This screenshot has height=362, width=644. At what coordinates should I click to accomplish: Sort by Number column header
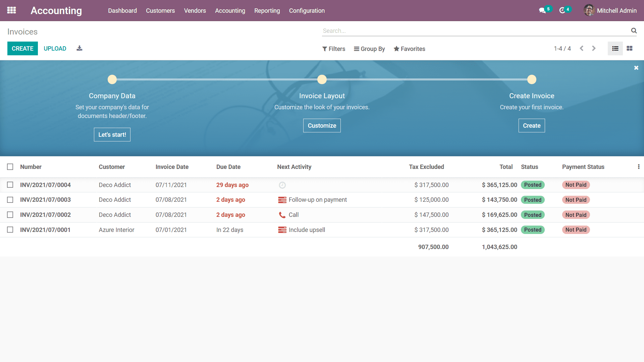31,167
